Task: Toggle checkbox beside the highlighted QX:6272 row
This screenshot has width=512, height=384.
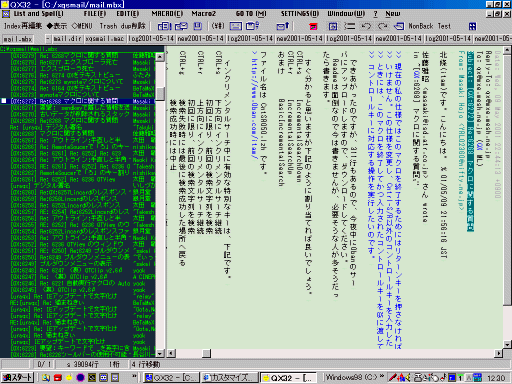Action: tap(4, 101)
